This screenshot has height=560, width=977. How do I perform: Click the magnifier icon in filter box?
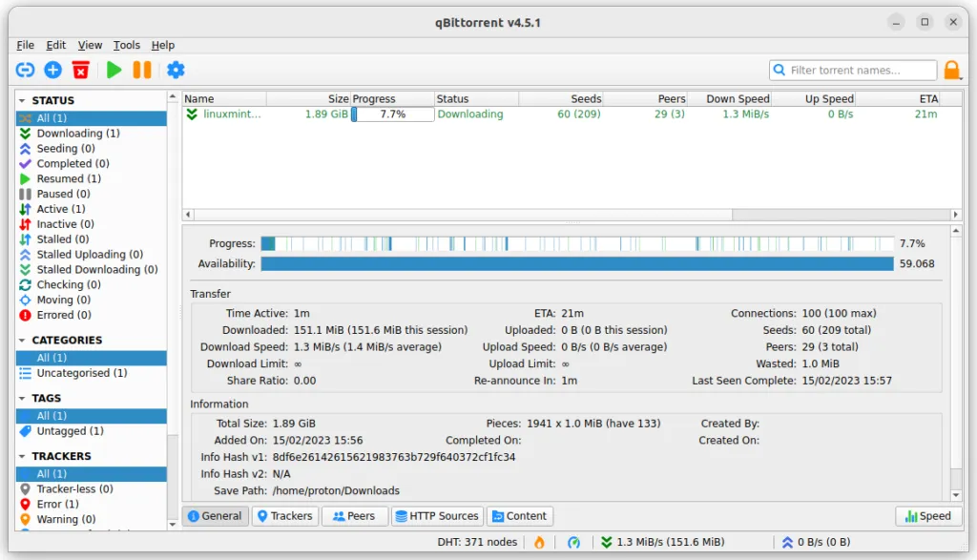[779, 70]
